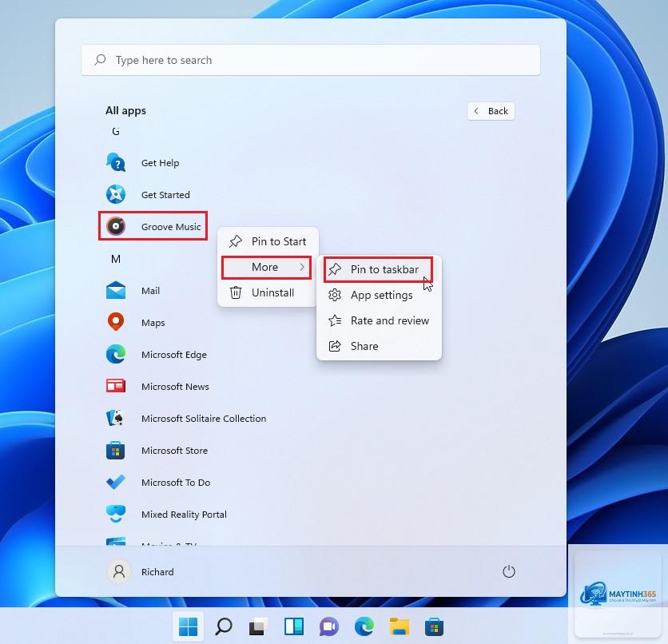Jump via the M letter header
The height and width of the screenshot is (644, 668).
(115, 259)
